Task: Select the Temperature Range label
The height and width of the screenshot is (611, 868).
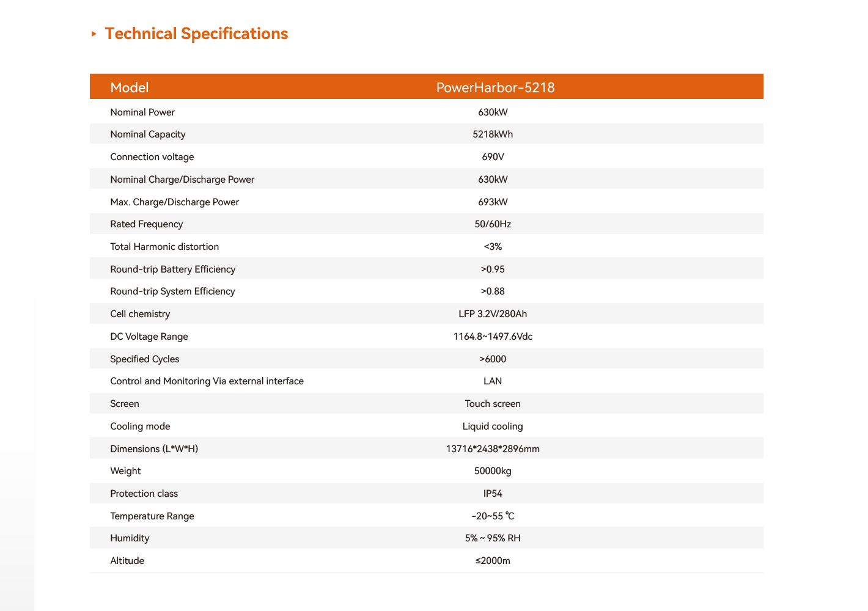Action: 152,516
